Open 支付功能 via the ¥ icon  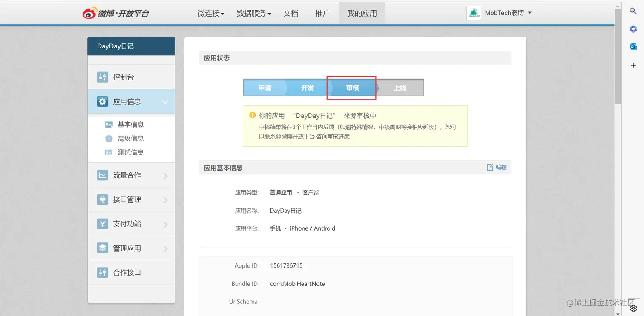coord(102,223)
